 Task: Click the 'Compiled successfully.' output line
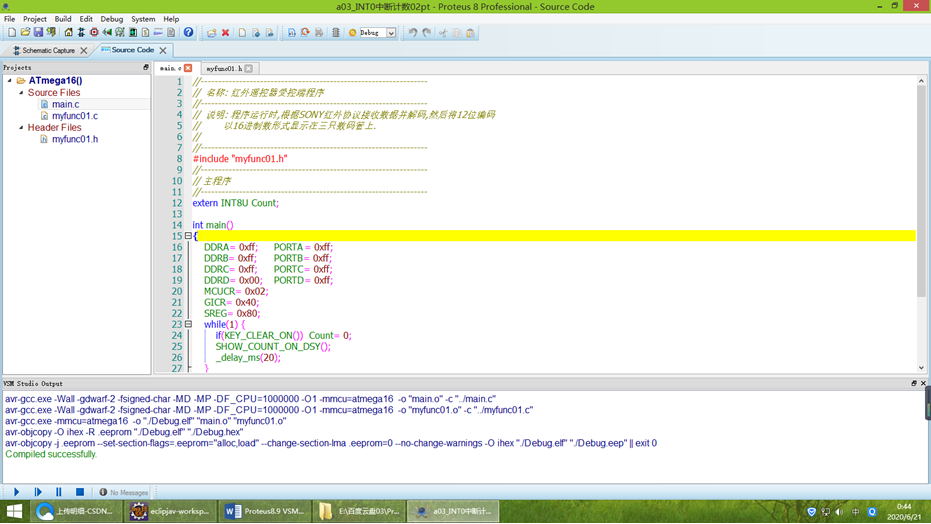click(x=50, y=454)
